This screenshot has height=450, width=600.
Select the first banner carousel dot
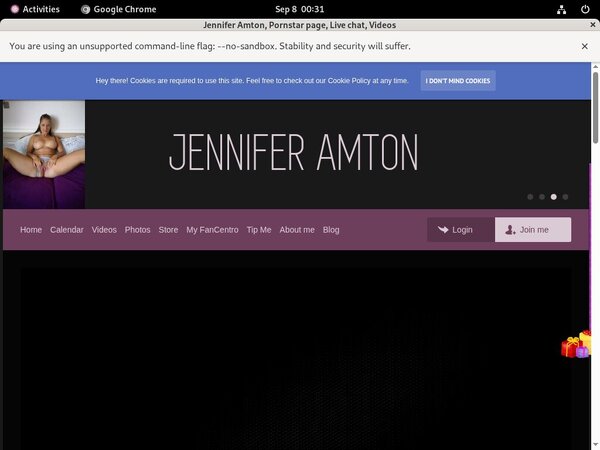pos(530,197)
